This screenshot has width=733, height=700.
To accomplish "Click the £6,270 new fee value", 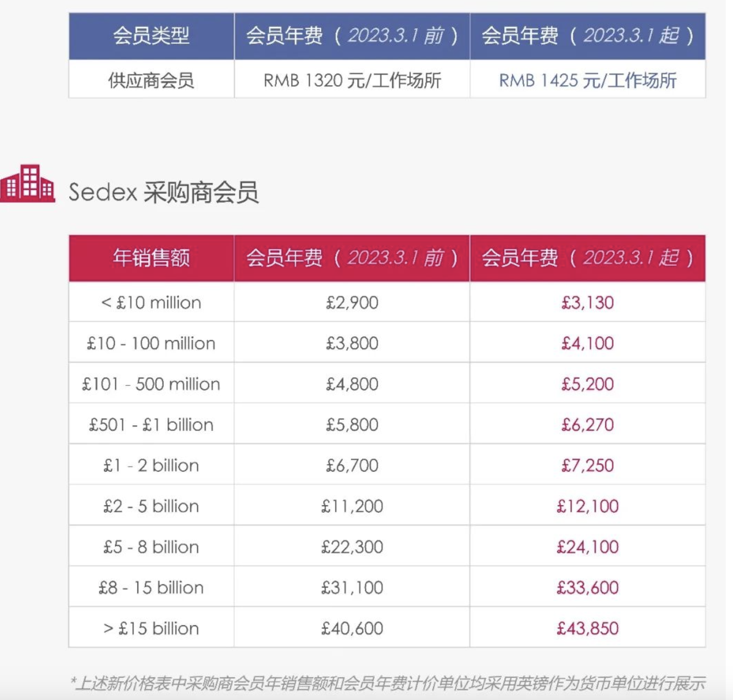I will coord(587,425).
